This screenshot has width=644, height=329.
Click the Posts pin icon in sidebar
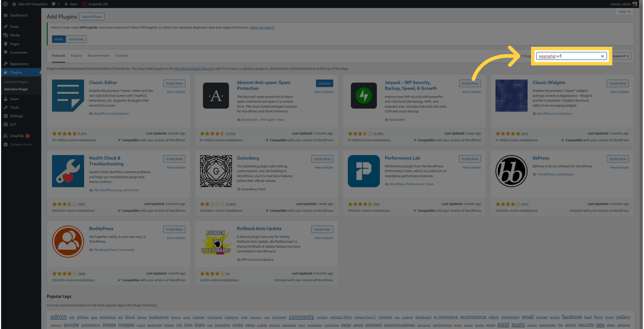[x=6, y=27]
